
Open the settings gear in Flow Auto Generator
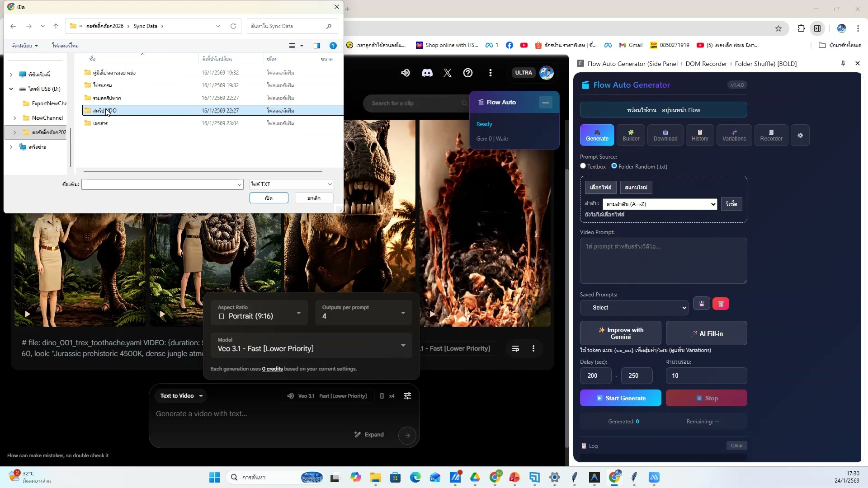[800, 136]
